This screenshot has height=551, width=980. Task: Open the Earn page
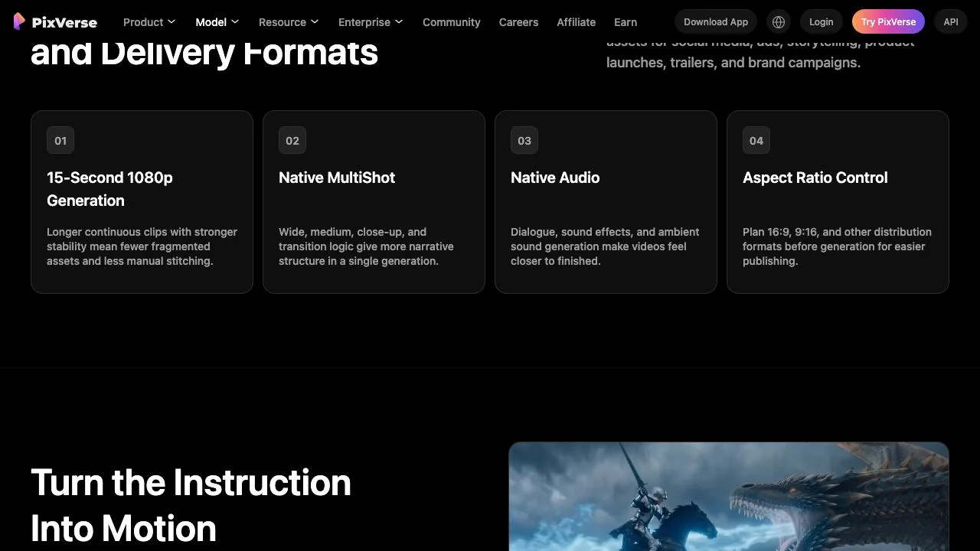pos(626,22)
